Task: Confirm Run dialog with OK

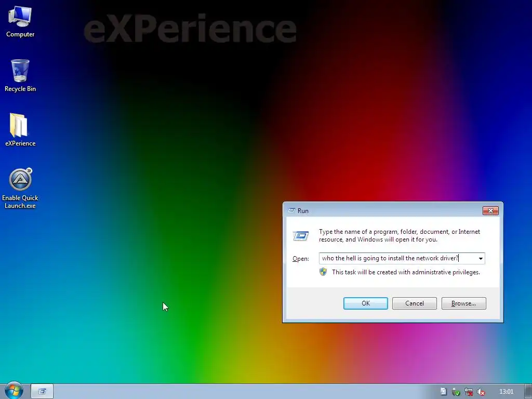Action: pyautogui.click(x=365, y=303)
